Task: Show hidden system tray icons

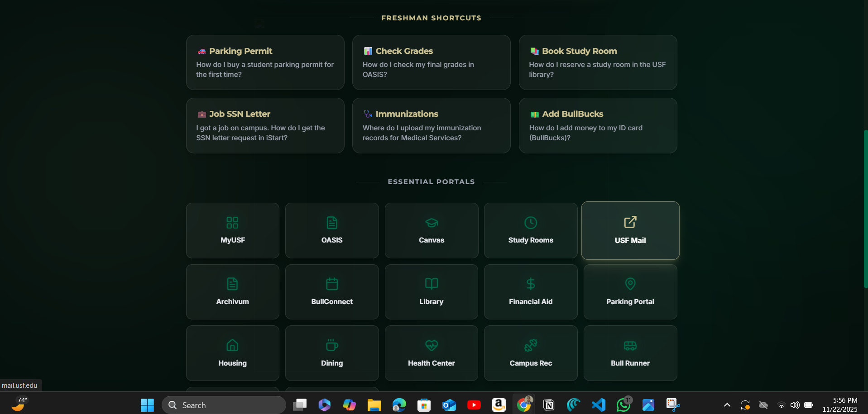Action: pyautogui.click(x=727, y=405)
